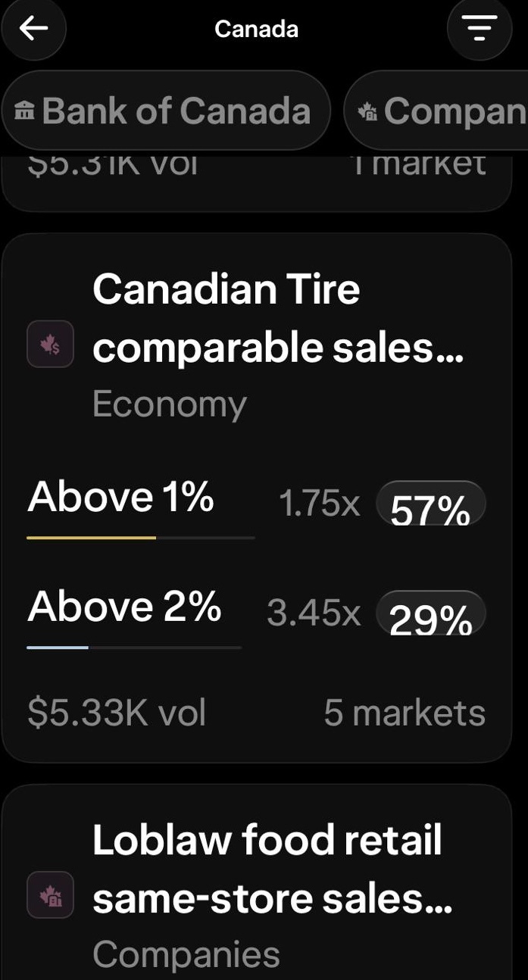Image resolution: width=528 pixels, height=980 pixels.
Task: Open Loblaw food retail same-store sales market
Action: point(273,869)
